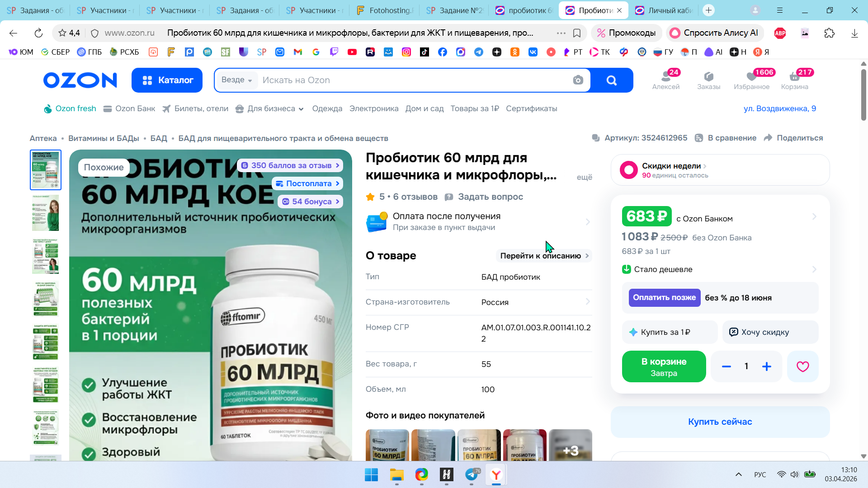
Task: Open the Заказы orders icon
Action: coord(708,80)
